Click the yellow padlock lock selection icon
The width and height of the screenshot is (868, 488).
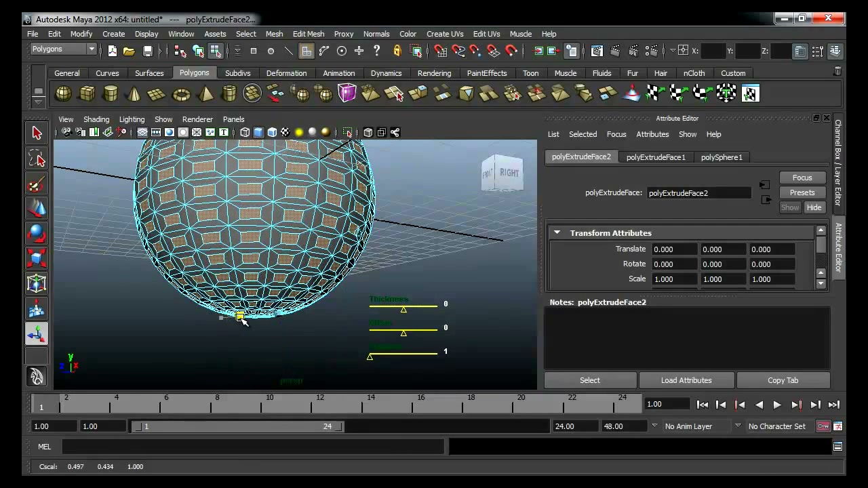(x=397, y=51)
